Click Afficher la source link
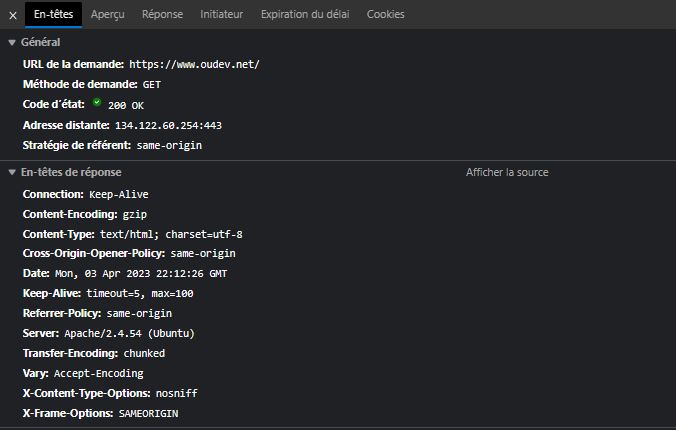The width and height of the screenshot is (676, 430). (x=507, y=172)
